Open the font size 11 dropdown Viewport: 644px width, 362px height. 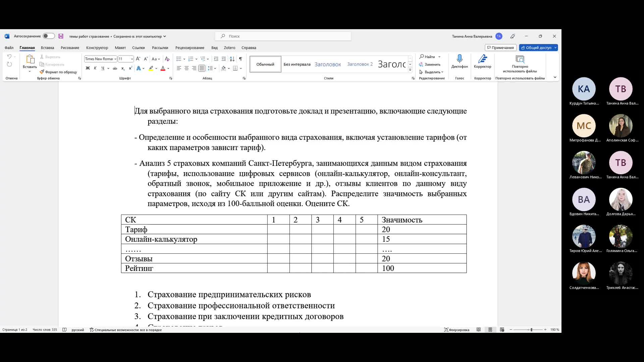pyautogui.click(x=132, y=59)
